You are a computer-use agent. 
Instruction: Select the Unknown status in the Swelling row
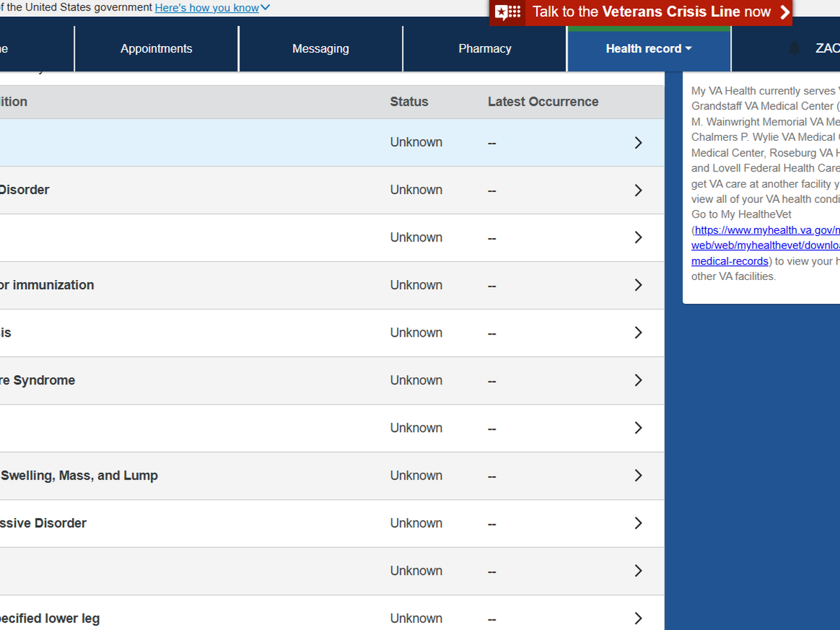coord(416,476)
